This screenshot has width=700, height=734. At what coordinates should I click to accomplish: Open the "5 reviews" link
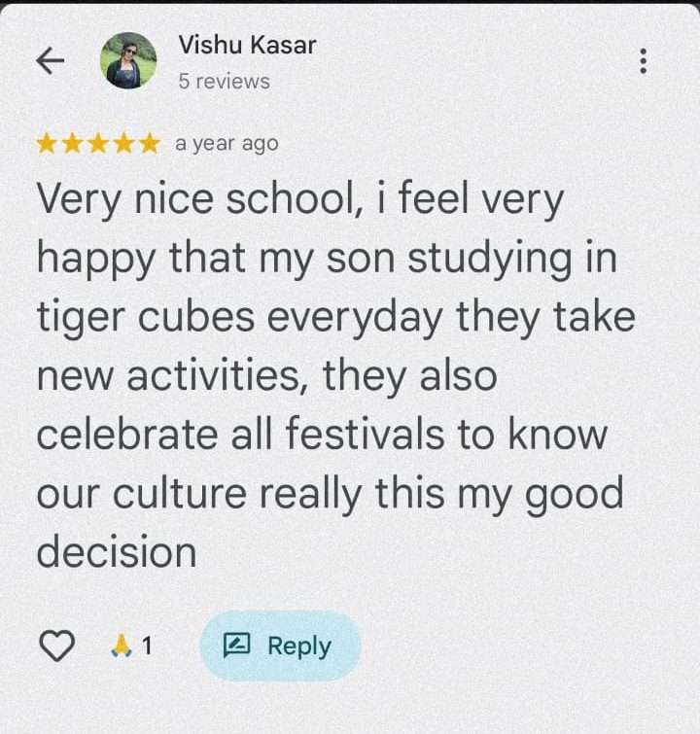[x=224, y=82]
